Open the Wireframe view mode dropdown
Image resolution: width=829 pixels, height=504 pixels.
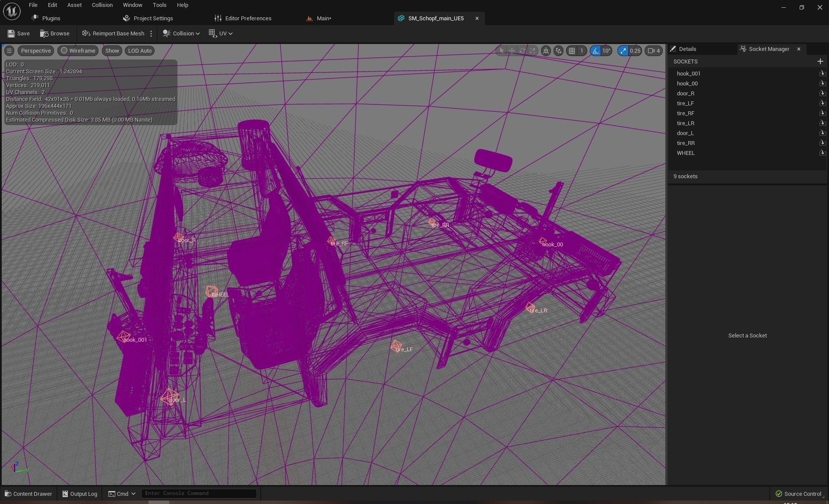click(x=78, y=51)
